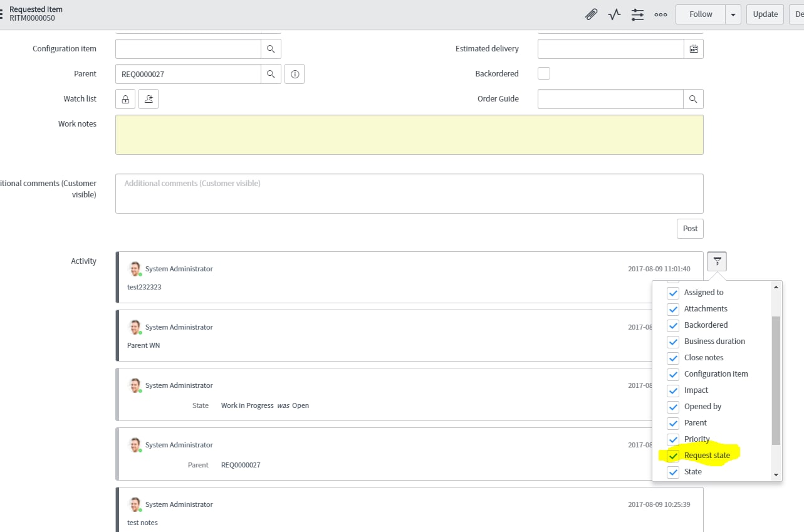Uncheck Request state in filter list
The height and width of the screenshot is (532, 804).
point(673,456)
